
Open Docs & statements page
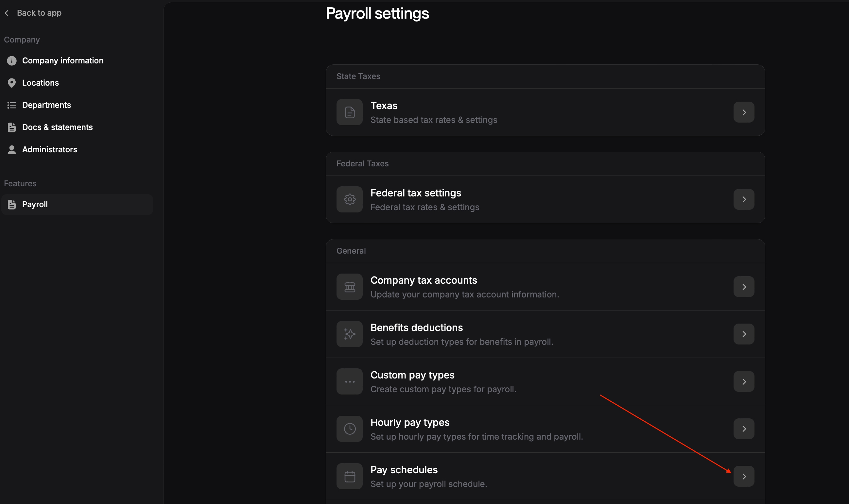(x=58, y=127)
